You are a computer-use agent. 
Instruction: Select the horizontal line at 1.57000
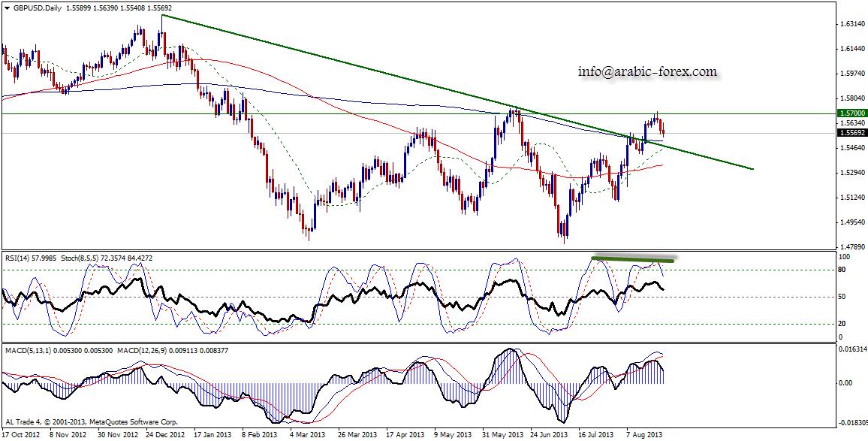418,113
